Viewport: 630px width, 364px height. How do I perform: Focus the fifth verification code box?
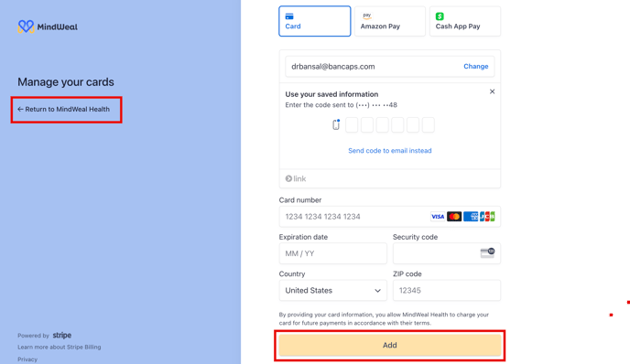click(413, 124)
